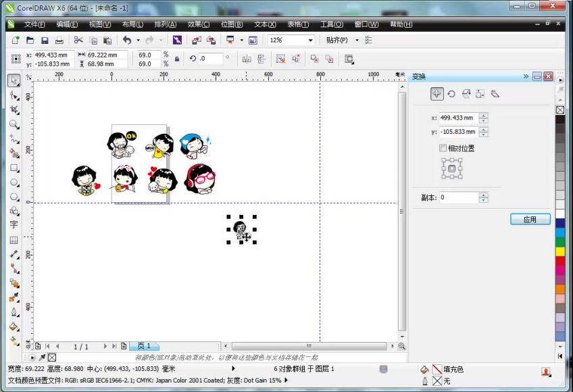The image size is (573, 392).
Task: Open the zoom level 12% dropdown
Action: [x=310, y=41]
